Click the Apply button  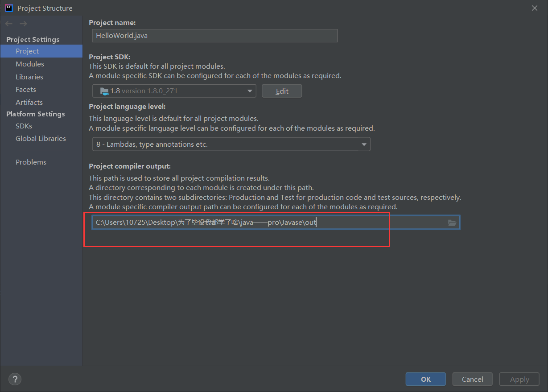click(519, 379)
